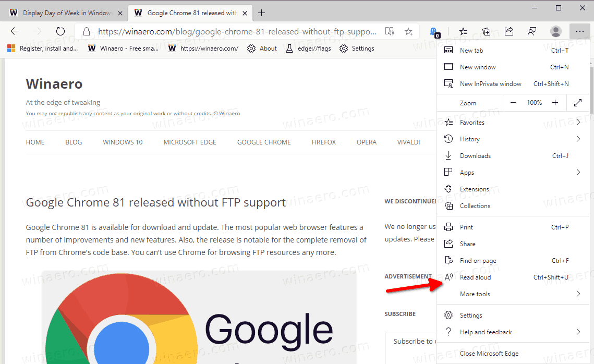
Task: Open a new tab with the plus button
Action: 261,12
